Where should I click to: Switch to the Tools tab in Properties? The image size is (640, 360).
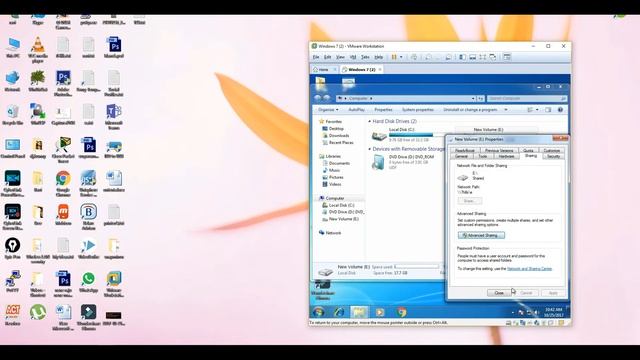483,156
